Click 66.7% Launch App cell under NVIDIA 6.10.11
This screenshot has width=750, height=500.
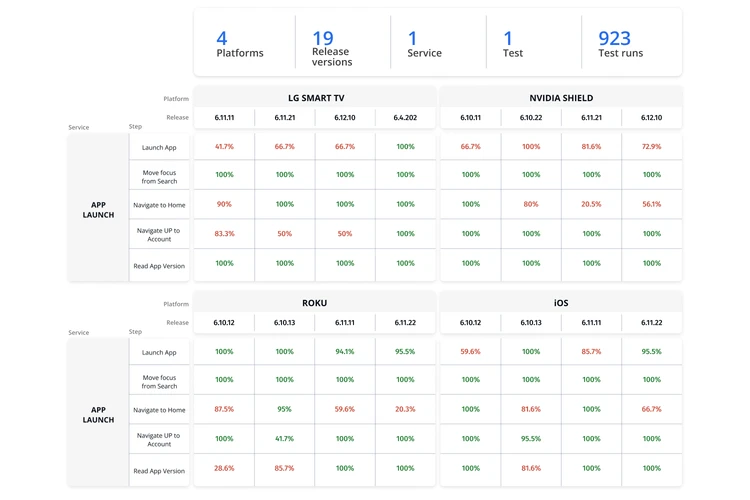coord(471,146)
